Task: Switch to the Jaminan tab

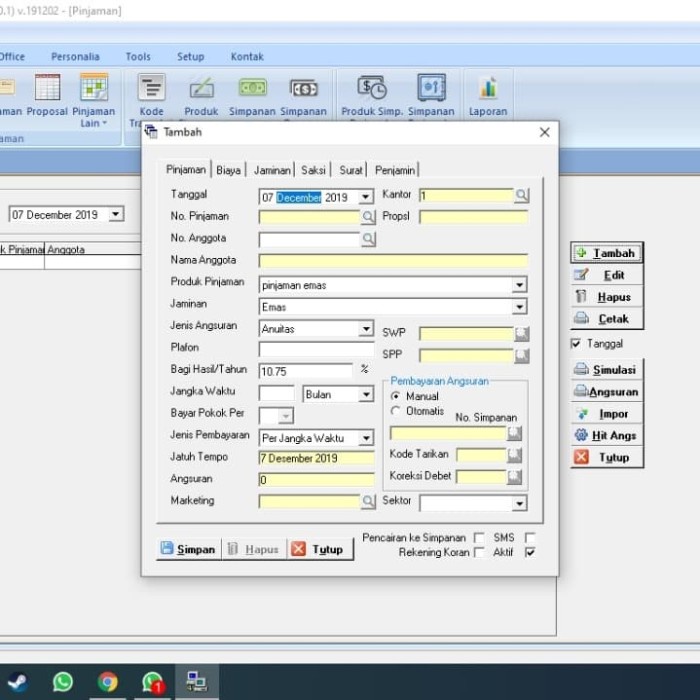Action: click(272, 170)
